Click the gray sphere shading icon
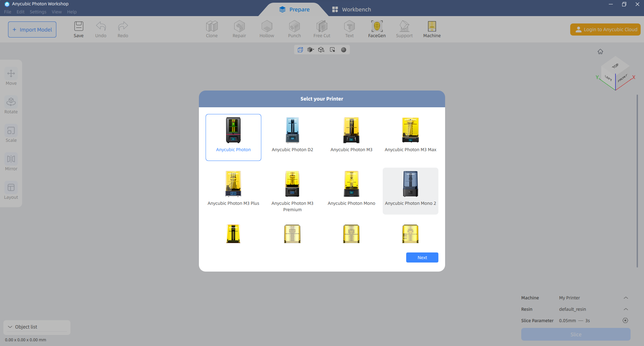The width and height of the screenshot is (644, 346). click(x=343, y=50)
